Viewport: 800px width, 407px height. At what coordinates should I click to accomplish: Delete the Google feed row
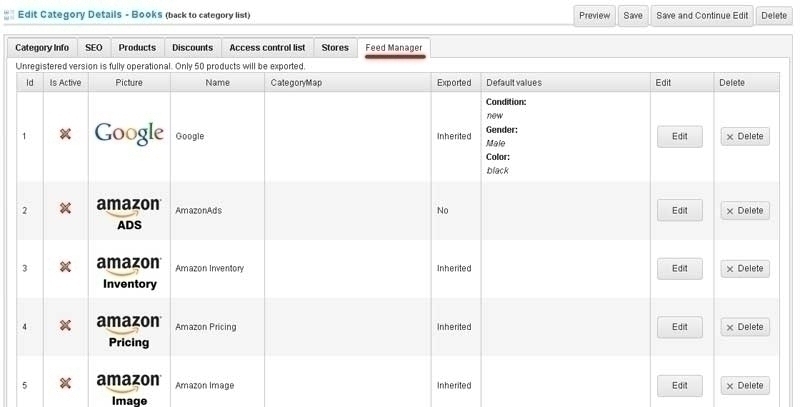pos(745,136)
